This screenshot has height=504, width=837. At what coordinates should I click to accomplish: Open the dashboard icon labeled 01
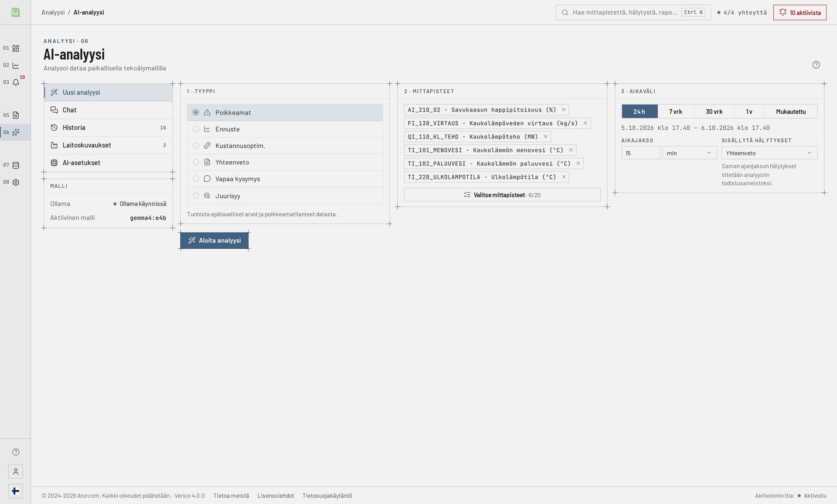click(16, 48)
